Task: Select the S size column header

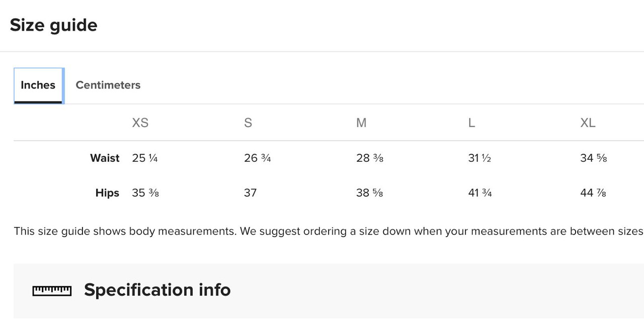Action: (248, 123)
